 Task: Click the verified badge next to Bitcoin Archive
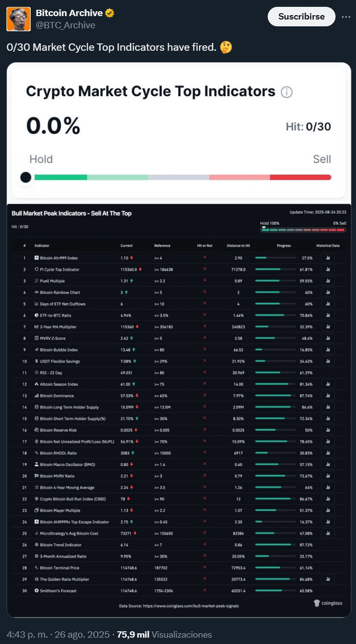click(109, 13)
